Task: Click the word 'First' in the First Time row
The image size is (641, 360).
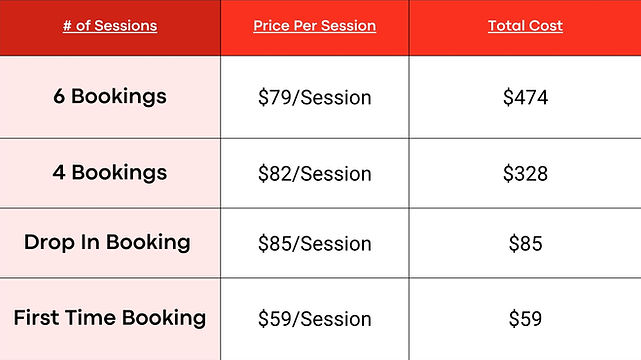Action: click(36, 318)
